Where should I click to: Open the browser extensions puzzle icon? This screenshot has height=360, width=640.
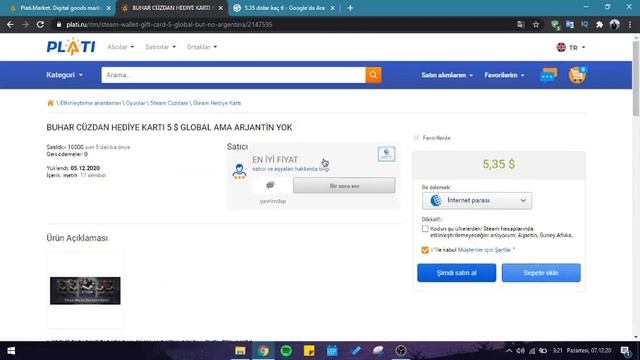click(599, 25)
